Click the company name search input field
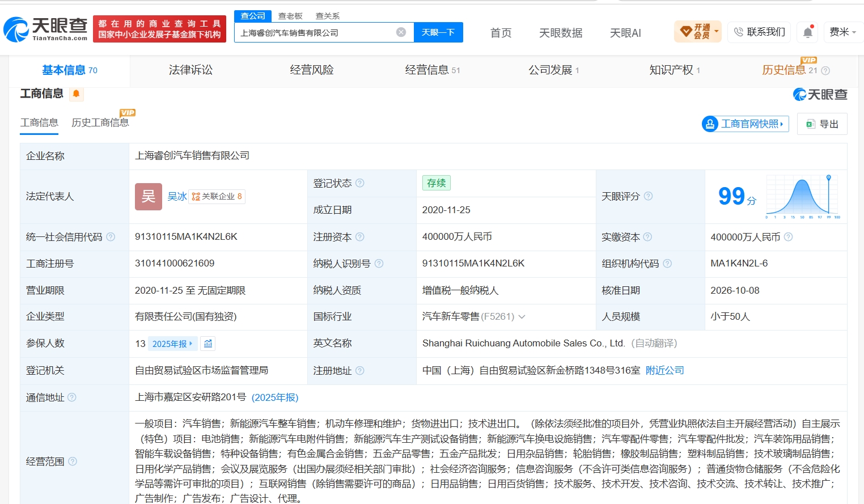The width and height of the screenshot is (864, 504). (x=316, y=32)
